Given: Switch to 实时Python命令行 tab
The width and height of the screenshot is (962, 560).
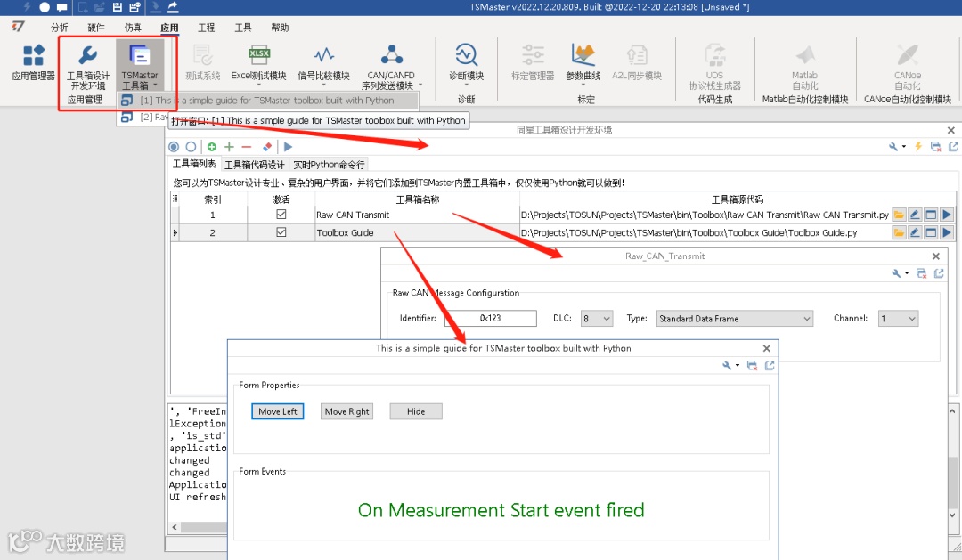Looking at the screenshot, I should tap(329, 165).
